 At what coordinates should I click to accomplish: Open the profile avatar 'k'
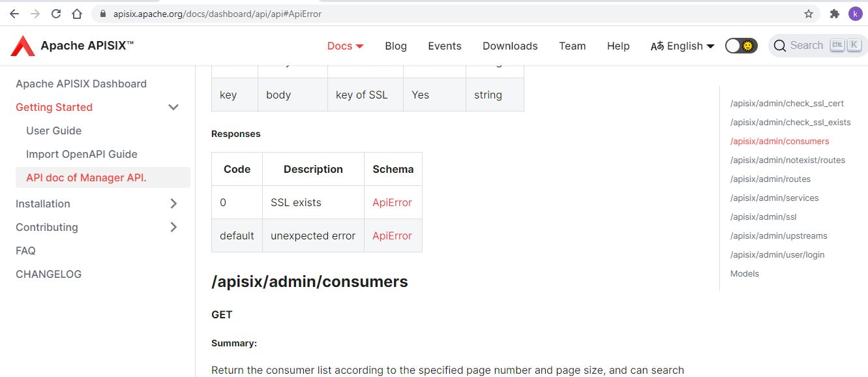click(x=855, y=14)
